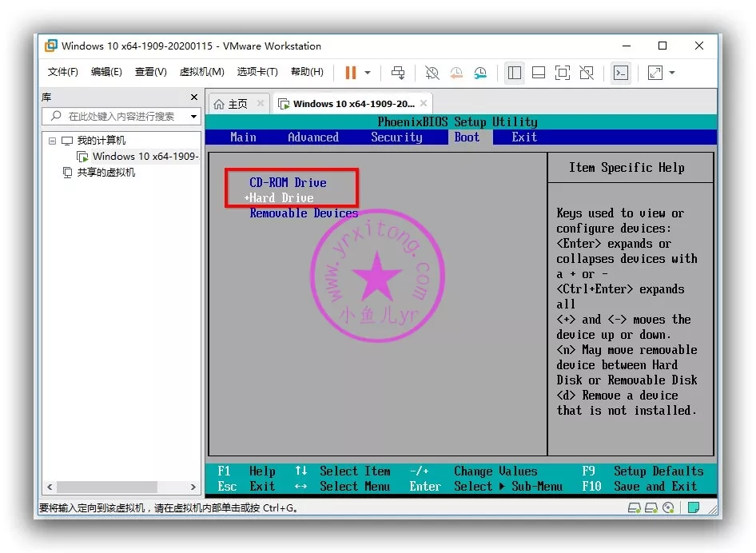This screenshot has height=553, width=756.
Task: Enter full screen mode icon
Action: point(563,73)
